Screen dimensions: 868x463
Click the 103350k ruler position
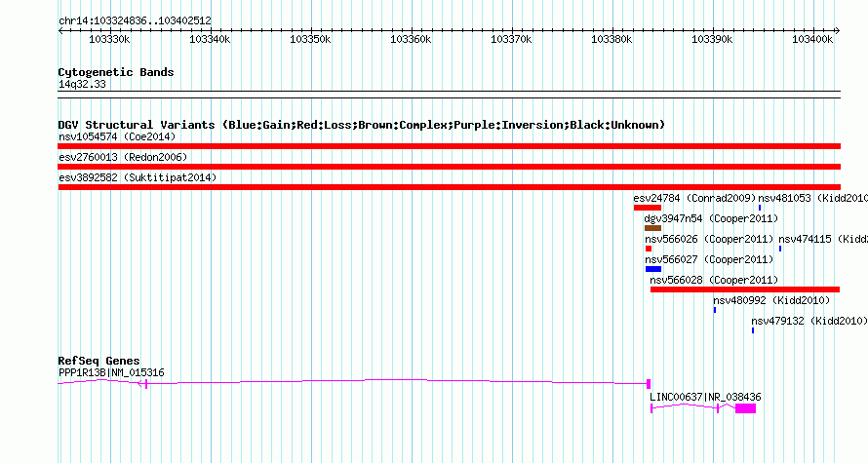pyautogui.click(x=310, y=39)
